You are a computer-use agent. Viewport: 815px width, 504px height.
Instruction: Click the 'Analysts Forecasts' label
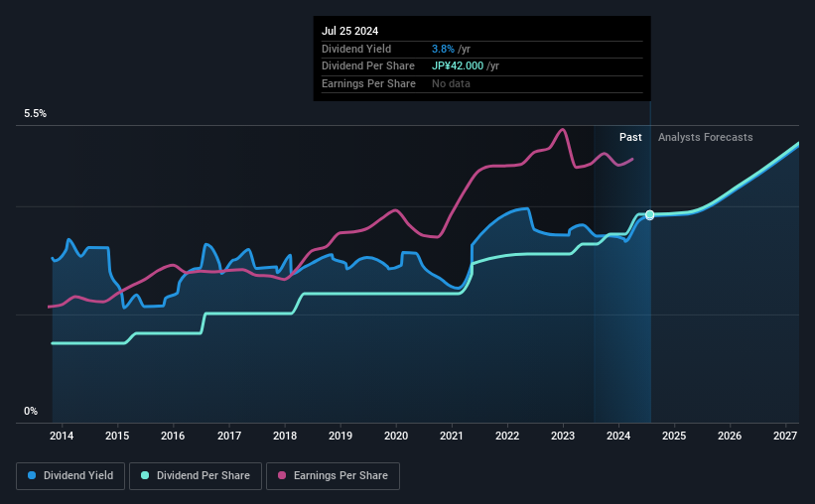point(706,137)
